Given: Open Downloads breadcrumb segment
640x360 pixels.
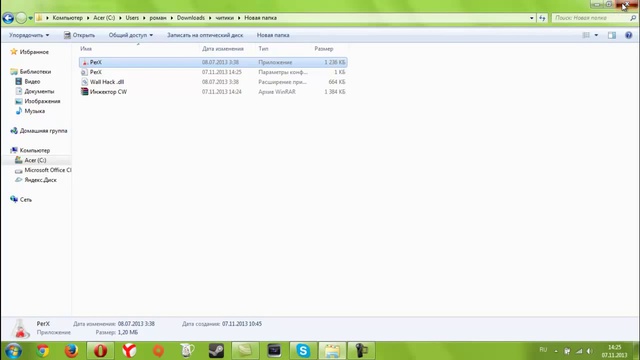Looking at the screenshot, I should (x=191, y=18).
